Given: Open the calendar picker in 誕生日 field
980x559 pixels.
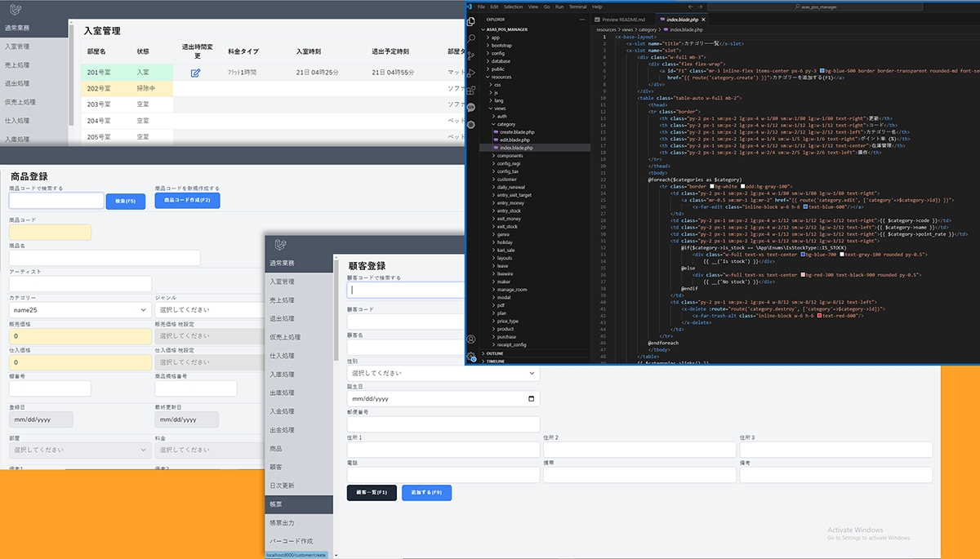Looking at the screenshot, I should tap(532, 399).
